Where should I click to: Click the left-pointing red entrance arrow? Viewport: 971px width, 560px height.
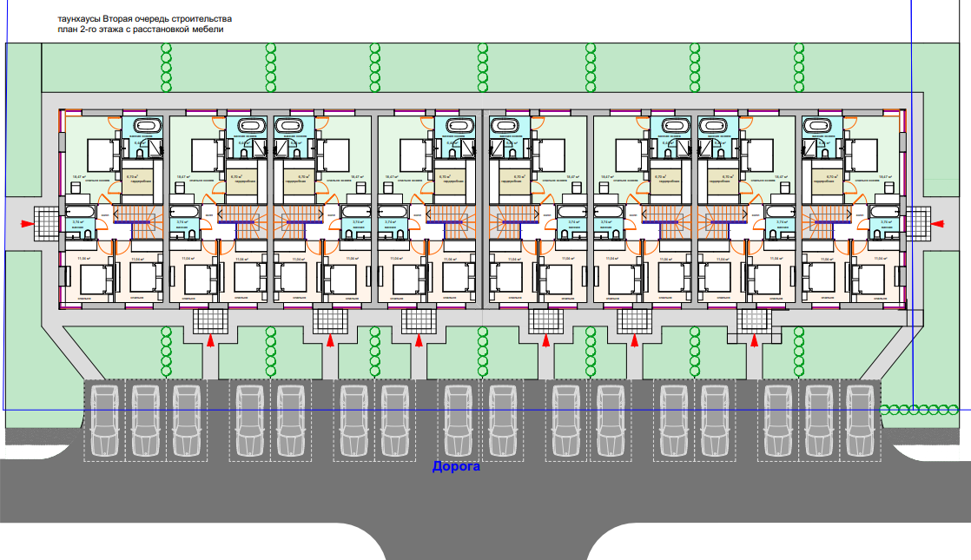pos(937,224)
